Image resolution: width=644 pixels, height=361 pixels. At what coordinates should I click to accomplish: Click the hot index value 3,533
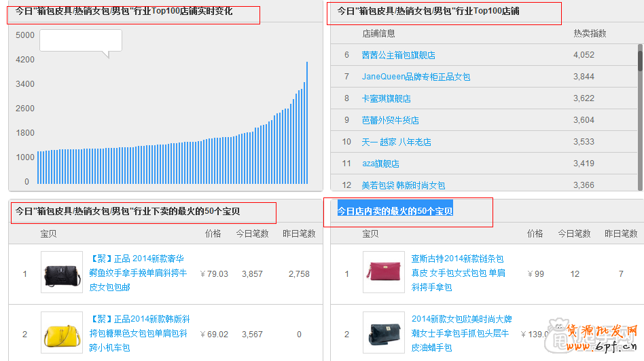584,142
